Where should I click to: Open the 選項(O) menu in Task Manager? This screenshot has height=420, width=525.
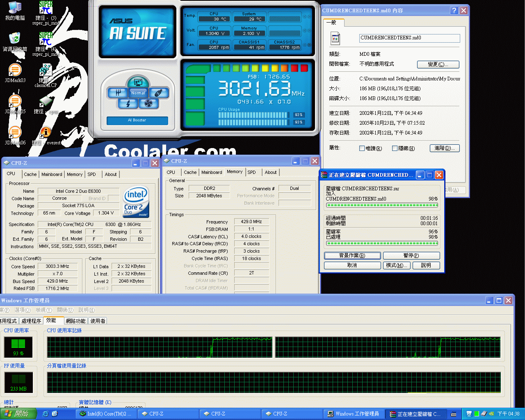coord(23,310)
